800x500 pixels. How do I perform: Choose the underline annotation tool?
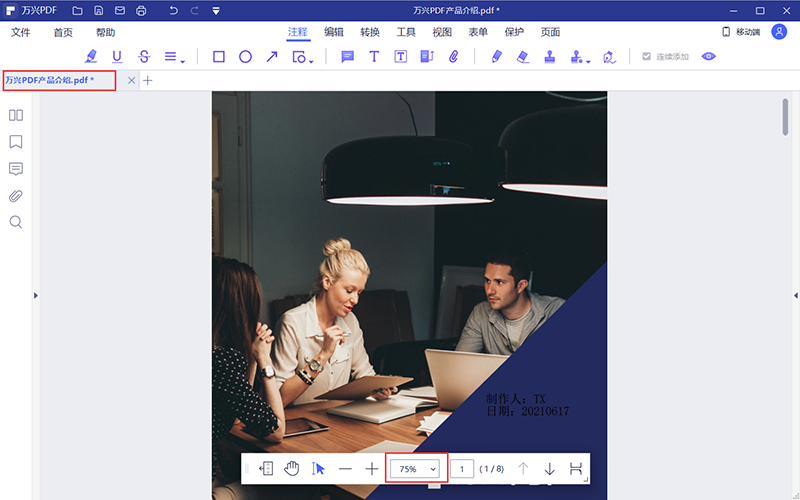pos(117,57)
